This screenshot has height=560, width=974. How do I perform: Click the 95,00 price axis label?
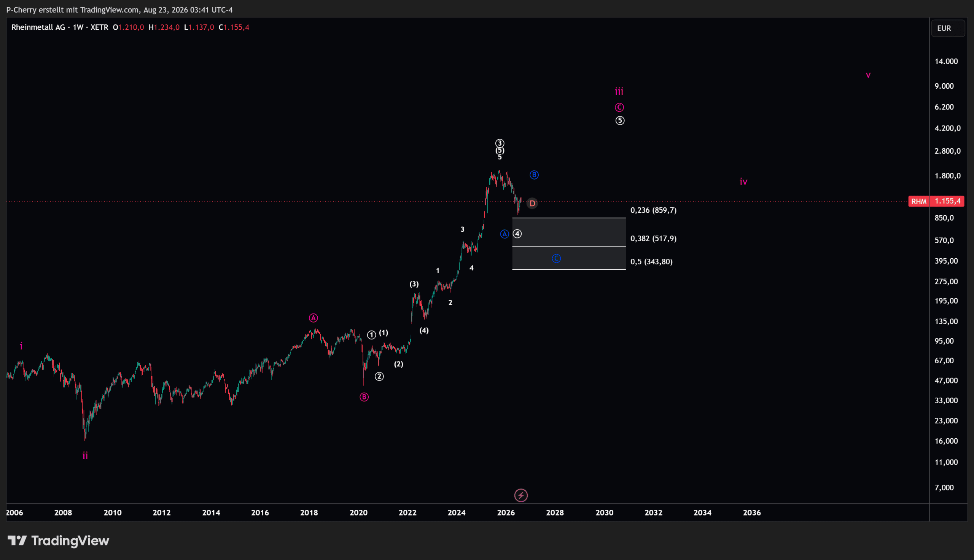point(944,341)
